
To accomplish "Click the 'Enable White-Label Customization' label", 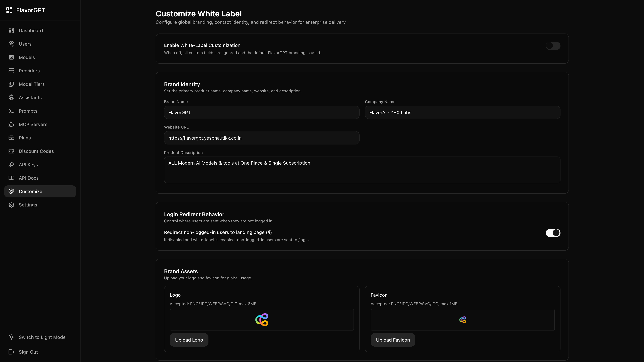I will (202, 45).
